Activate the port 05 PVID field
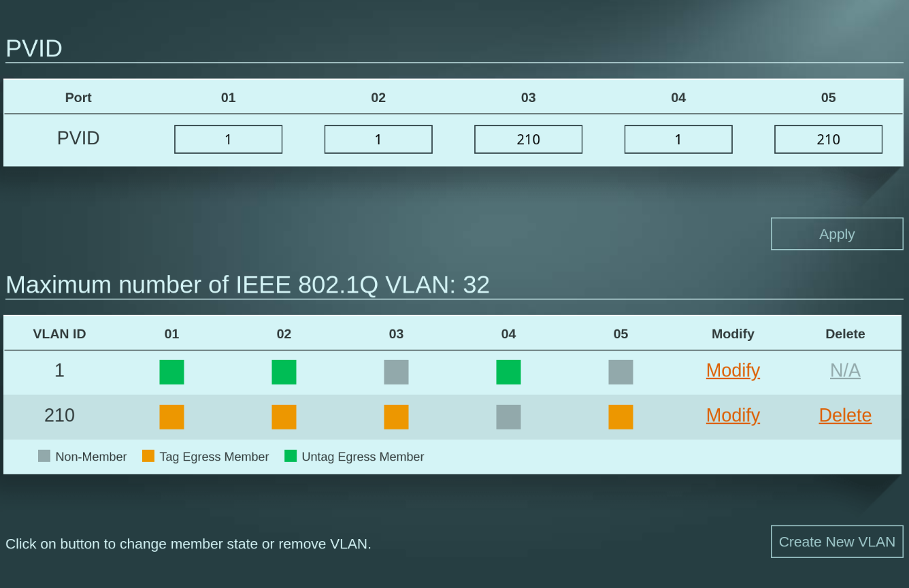Image resolution: width=909 pixels, height=588 pixels. click(828, 140)
